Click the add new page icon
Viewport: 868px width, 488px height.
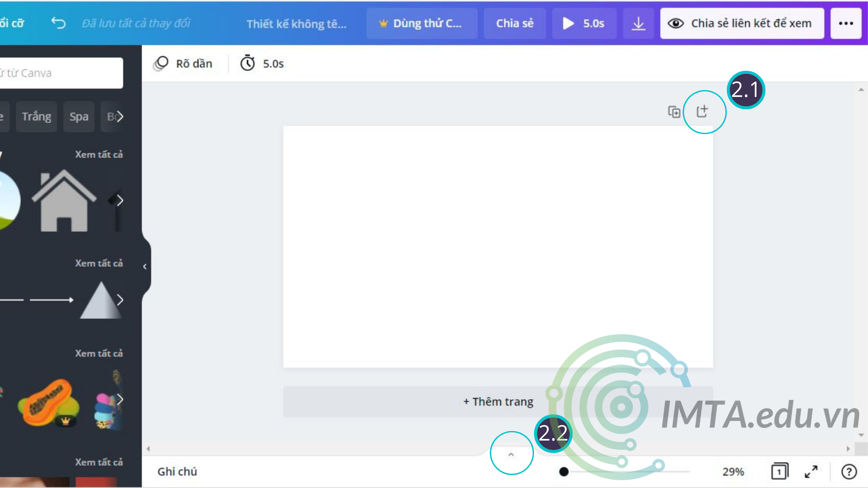[x=702, y=111]
